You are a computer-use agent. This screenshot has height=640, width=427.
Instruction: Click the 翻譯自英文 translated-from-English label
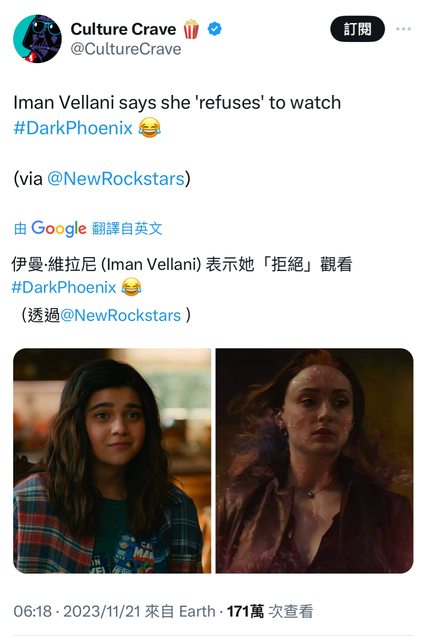[127, 229]
